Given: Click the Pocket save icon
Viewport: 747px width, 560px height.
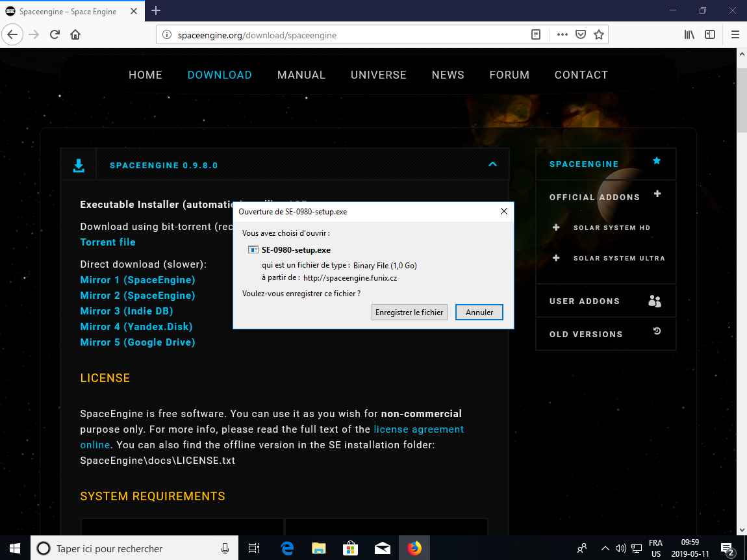Looking at the screenshot, I should pos(581,34).
